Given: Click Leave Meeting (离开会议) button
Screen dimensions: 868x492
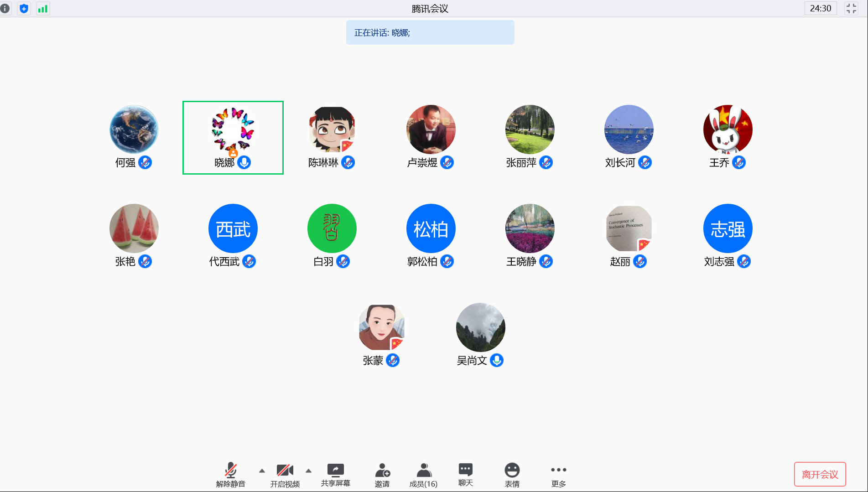Looking at the screenshot, I should click(x=820, y=474).
